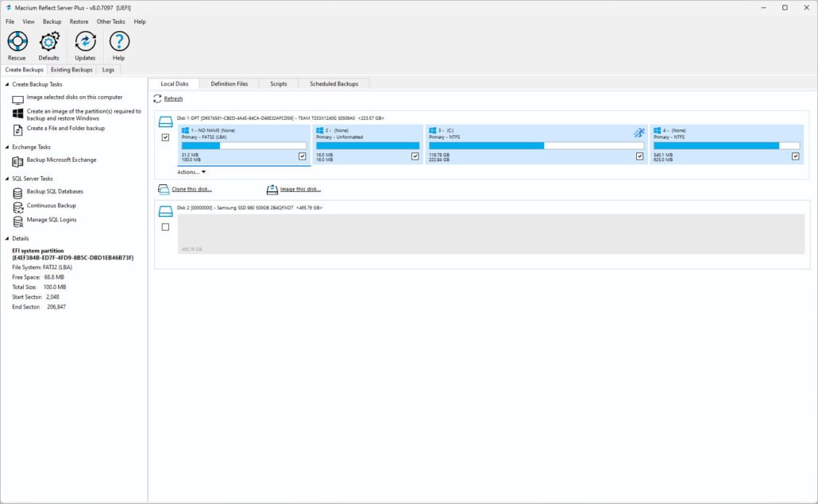Click the Rescue lifebuoy icon
818x504 pixels.
point(17,42)
